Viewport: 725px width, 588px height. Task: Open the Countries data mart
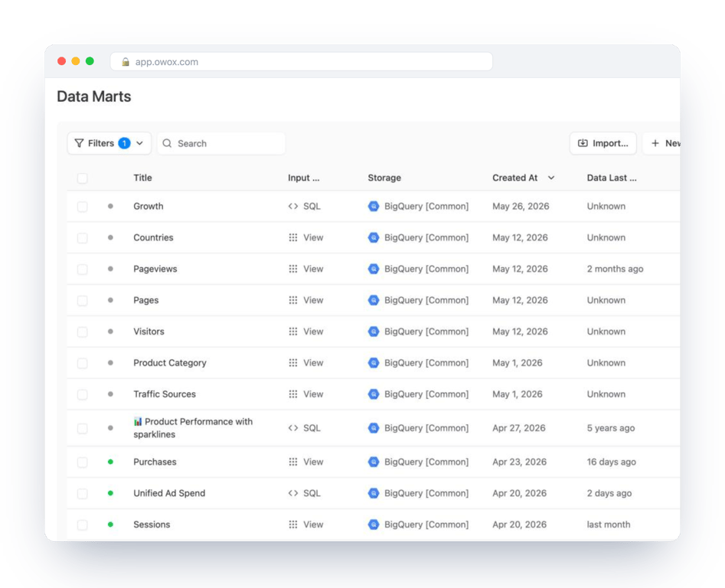pos(154,237)
